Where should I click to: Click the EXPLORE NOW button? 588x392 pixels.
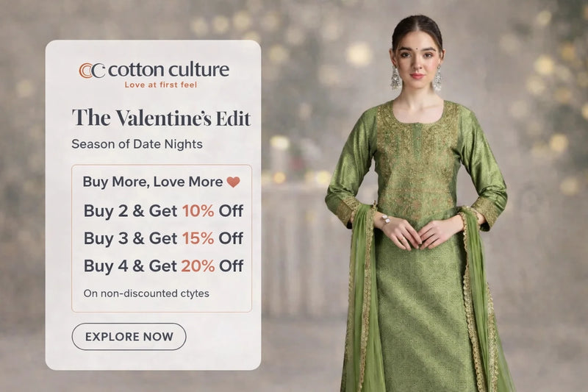click(129, 337)
